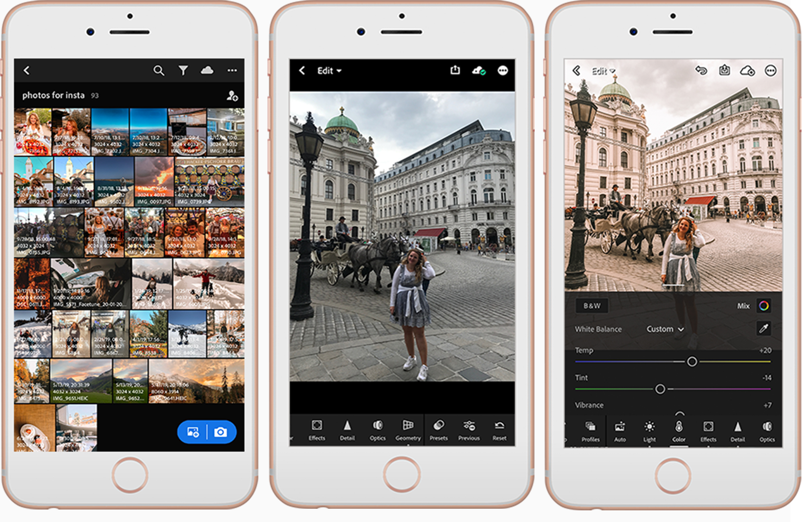
Task: Open Detail tool on middle phone
Action: tap(347, 430)
